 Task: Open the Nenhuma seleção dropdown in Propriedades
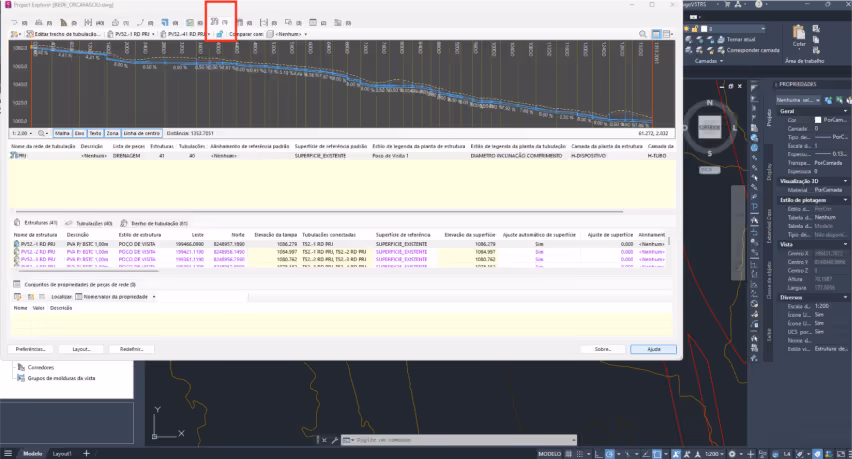[798, 100]
